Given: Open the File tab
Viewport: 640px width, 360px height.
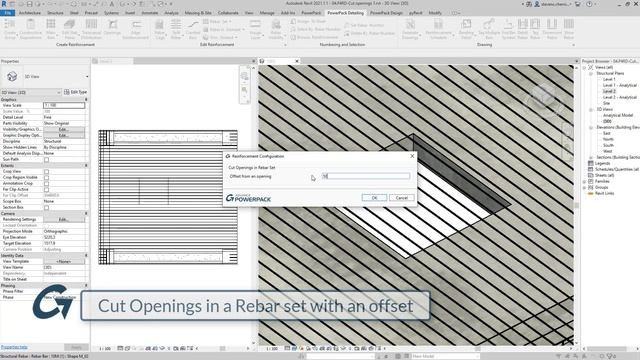Looking at the screenshot, I should tap(8, 13).
